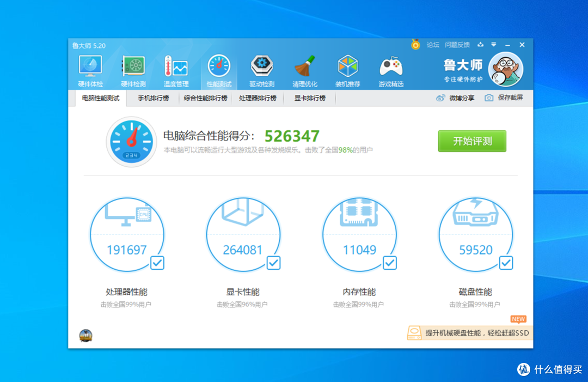Image resolution: width=588 pixels, height=382 pixels.
Task: Close the 鲁大师 window
Action: click(x=522, y=45)
